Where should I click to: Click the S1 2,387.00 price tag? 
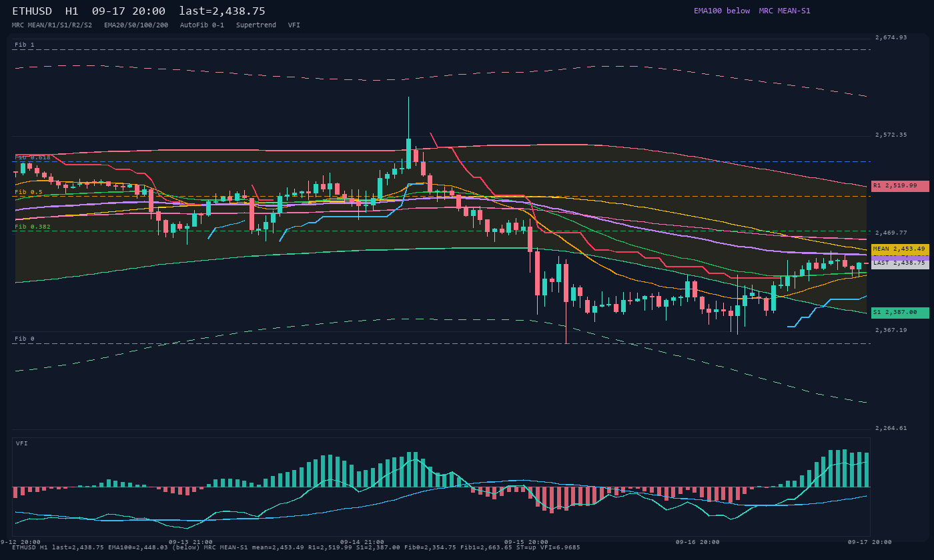[x=900, y=313]
